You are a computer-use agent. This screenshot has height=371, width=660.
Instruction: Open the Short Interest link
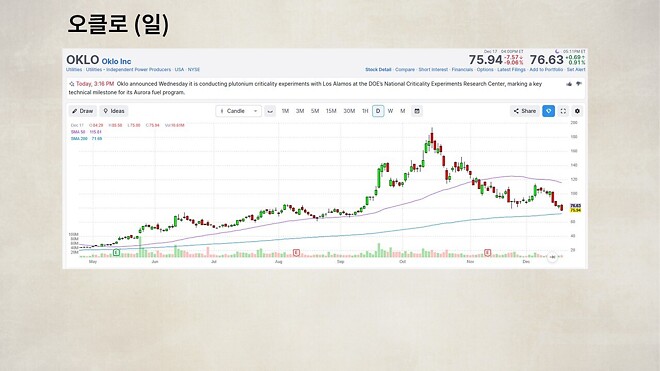[433, 69]
